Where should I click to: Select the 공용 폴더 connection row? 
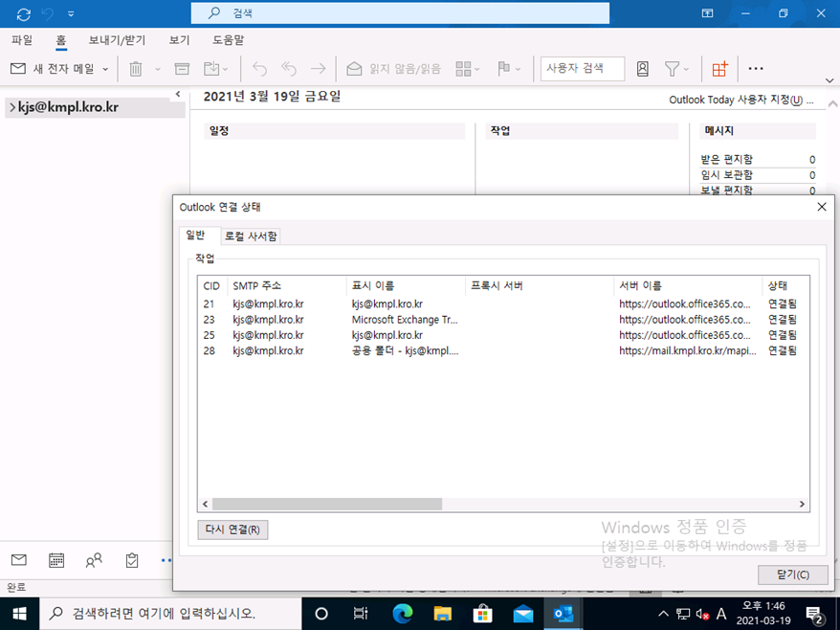(x=502, y=350)
